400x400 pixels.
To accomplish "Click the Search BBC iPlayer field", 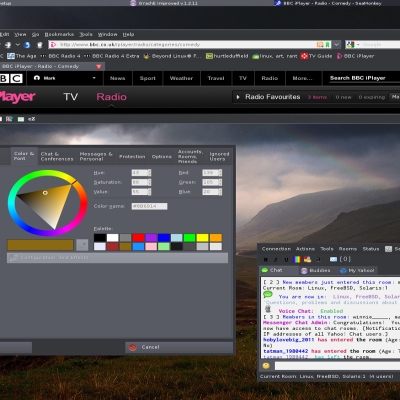I will (x=364, y=78).
